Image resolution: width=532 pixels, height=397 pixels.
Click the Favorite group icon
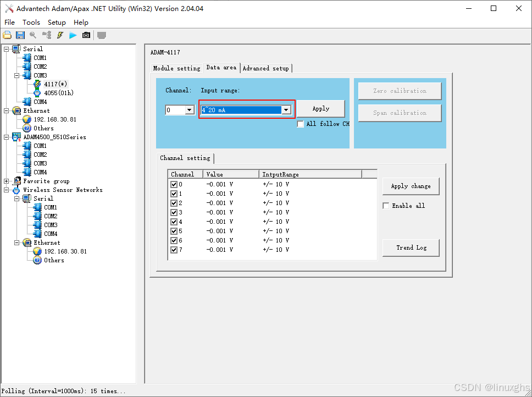pos(17,181)
